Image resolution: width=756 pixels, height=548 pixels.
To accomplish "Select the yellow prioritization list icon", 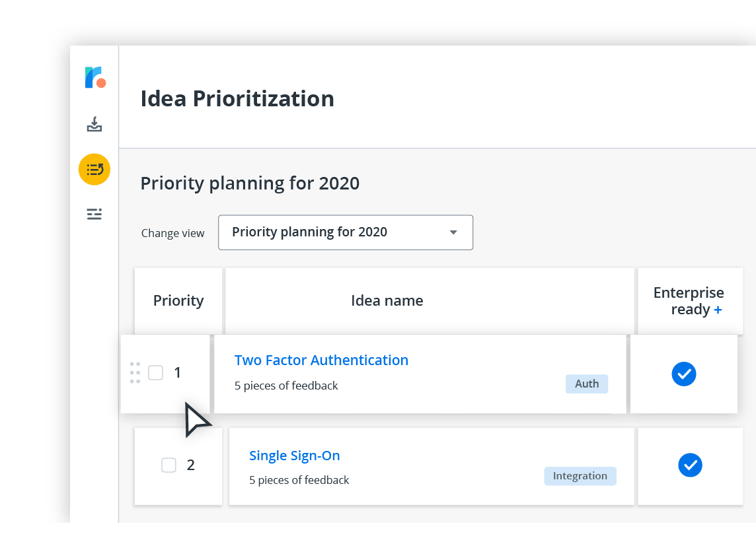I will (94, 170).
